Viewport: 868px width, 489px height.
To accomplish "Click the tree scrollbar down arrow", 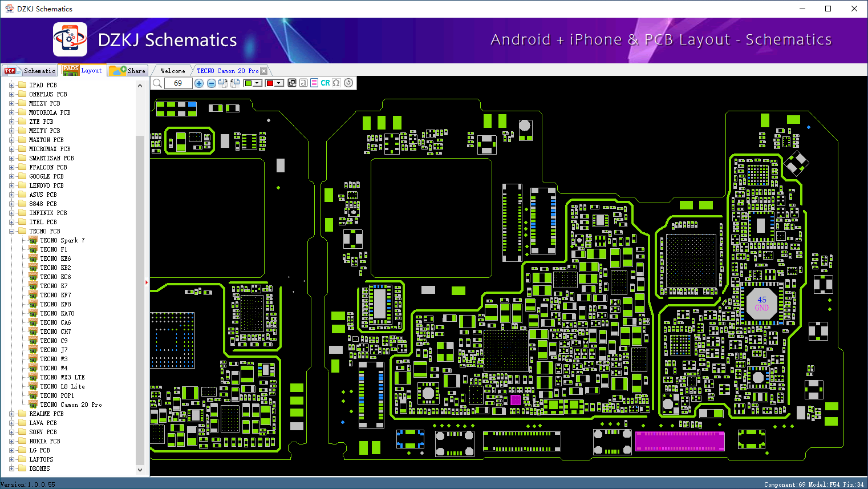I will pos(140,470).
